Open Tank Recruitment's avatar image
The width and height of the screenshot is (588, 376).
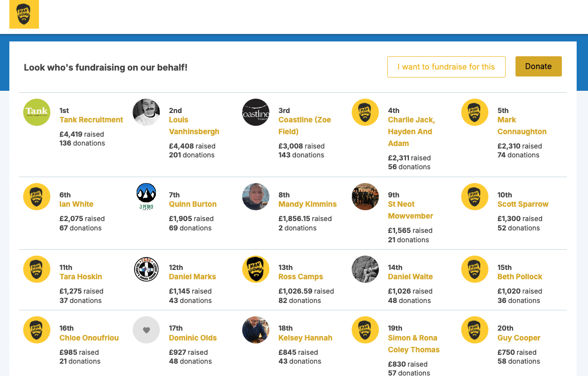[37, 112]
